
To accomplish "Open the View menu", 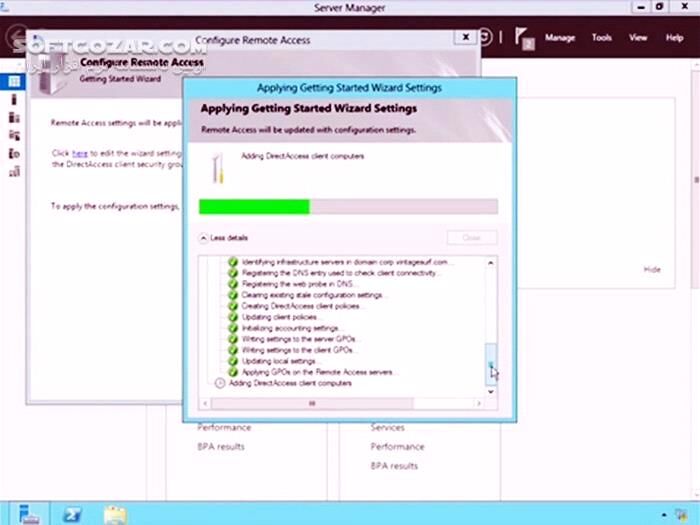I will pyautogui.click(x=638, y=38).
